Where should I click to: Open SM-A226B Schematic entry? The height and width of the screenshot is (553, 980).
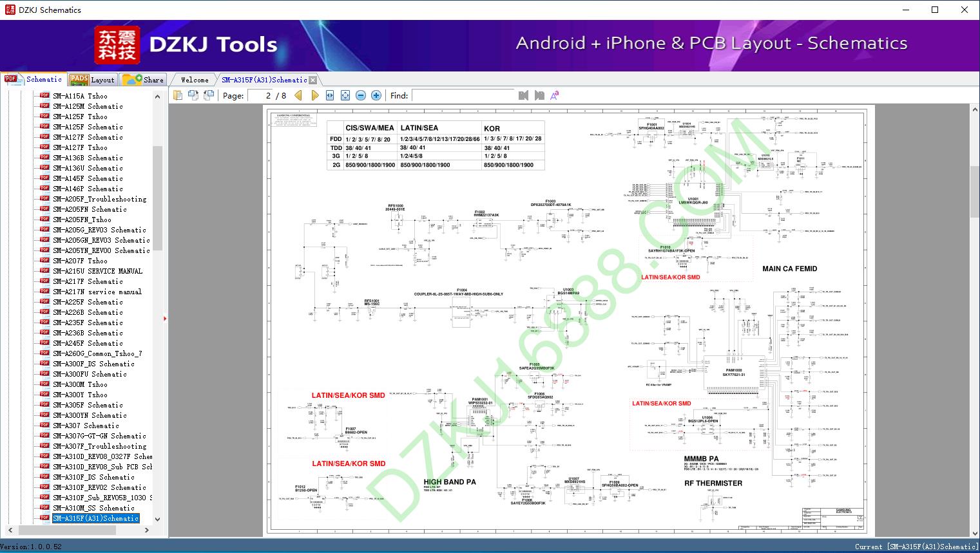[x=88, y=312]
